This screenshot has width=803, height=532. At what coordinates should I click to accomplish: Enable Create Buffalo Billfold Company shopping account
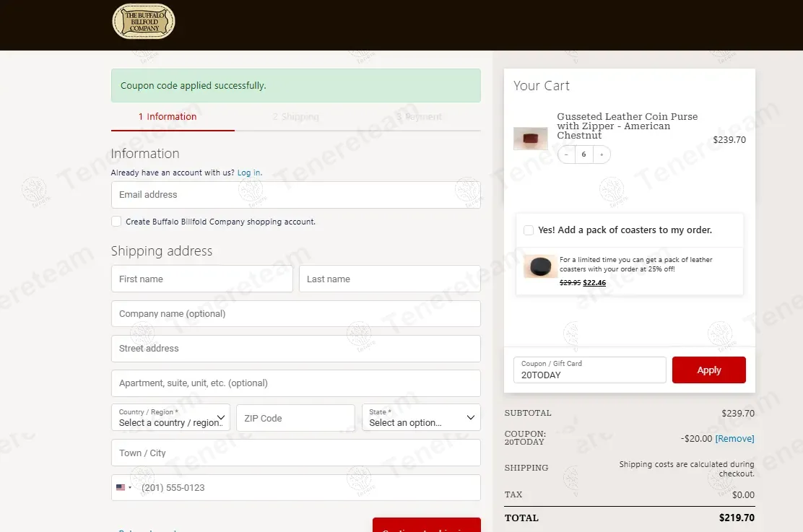click(x=116, y=221)
